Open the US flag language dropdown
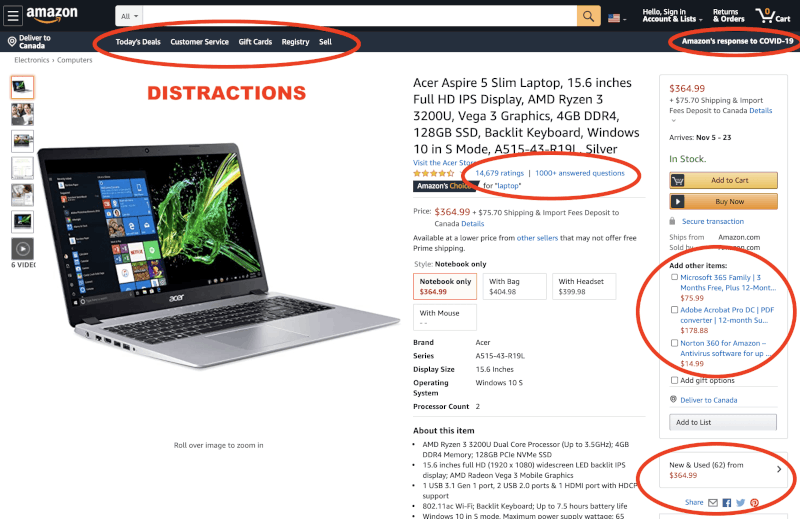 point(617,18)
